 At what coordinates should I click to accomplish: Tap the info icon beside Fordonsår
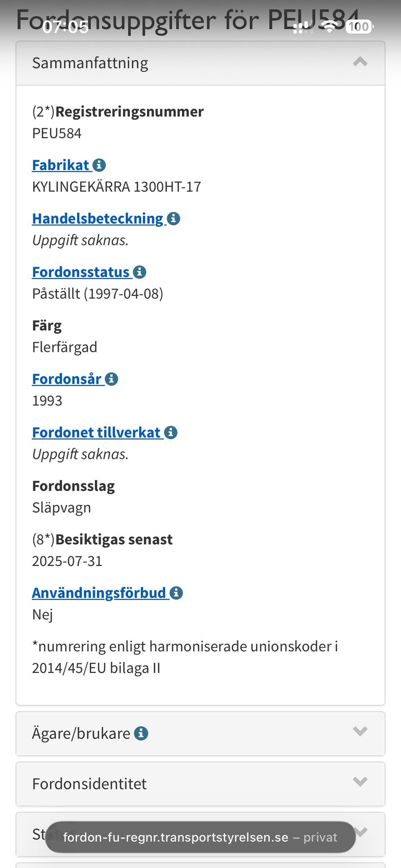(112, 379)
